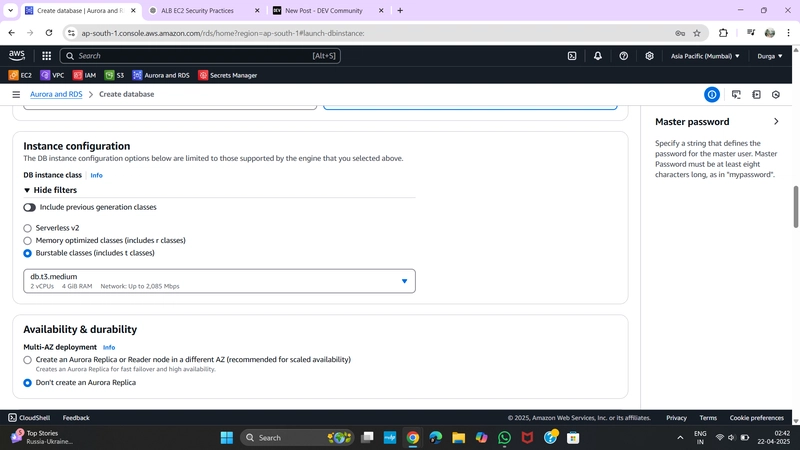Open the VPC shortcut in the favorites bar

[52, 75]
